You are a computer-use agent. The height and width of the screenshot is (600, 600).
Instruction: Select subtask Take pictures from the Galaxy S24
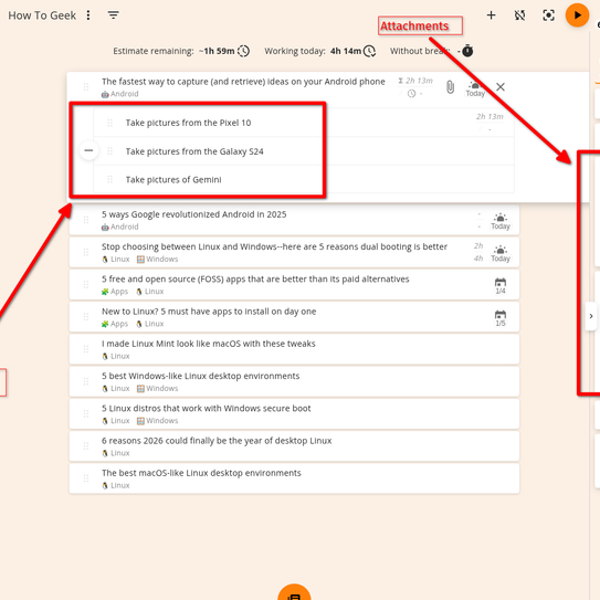(x=194, y=152)
